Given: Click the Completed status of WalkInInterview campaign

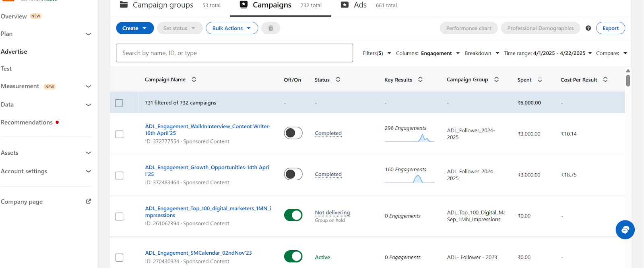Looking at the screenshot, I should click(328, 133).
